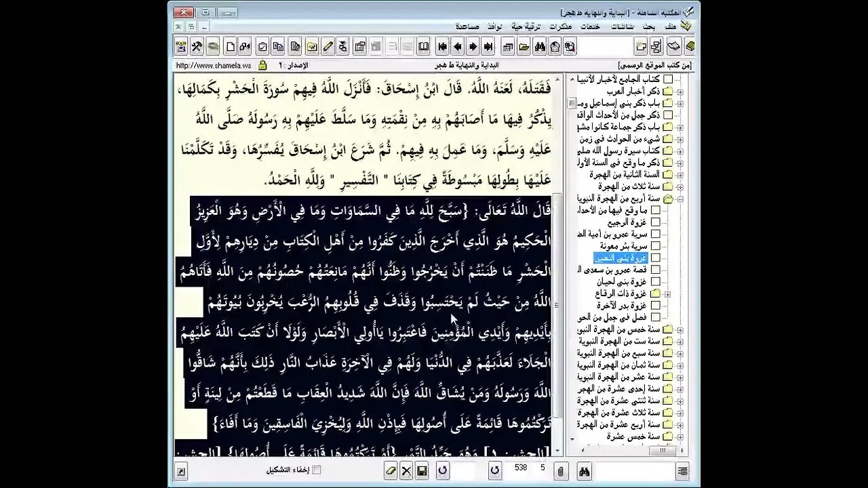
Task: Click the binoculars icon in bottom bar
Action: coord(585,470)
